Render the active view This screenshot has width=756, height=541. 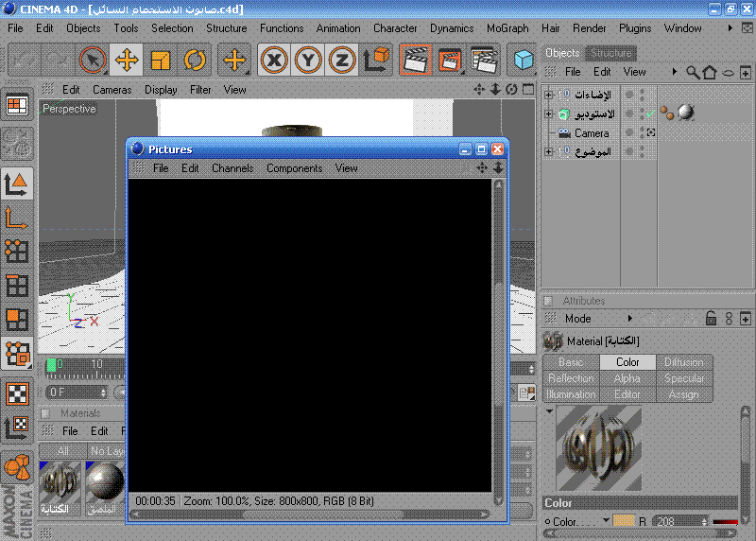pyautogui.click(x=415, y=61)
